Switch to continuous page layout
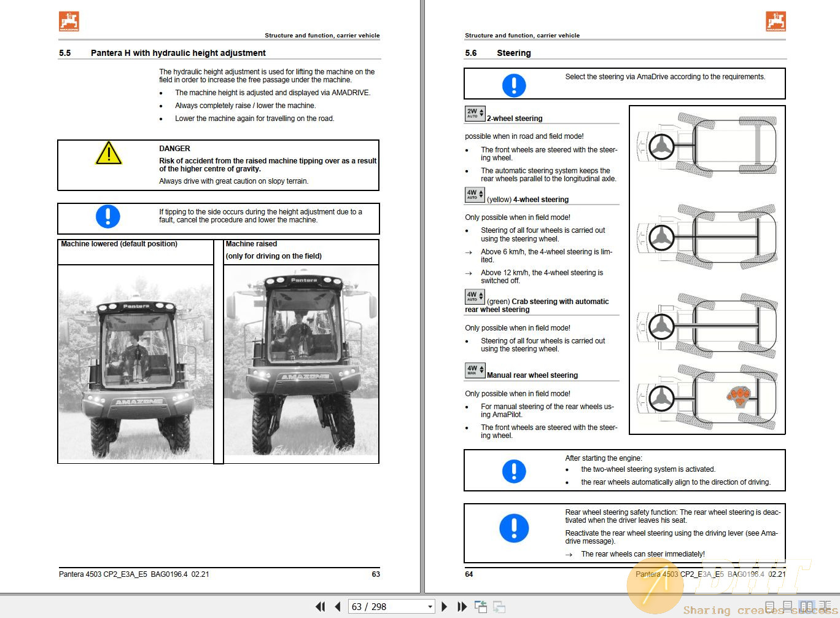The image size is (840, 618). 788,607
